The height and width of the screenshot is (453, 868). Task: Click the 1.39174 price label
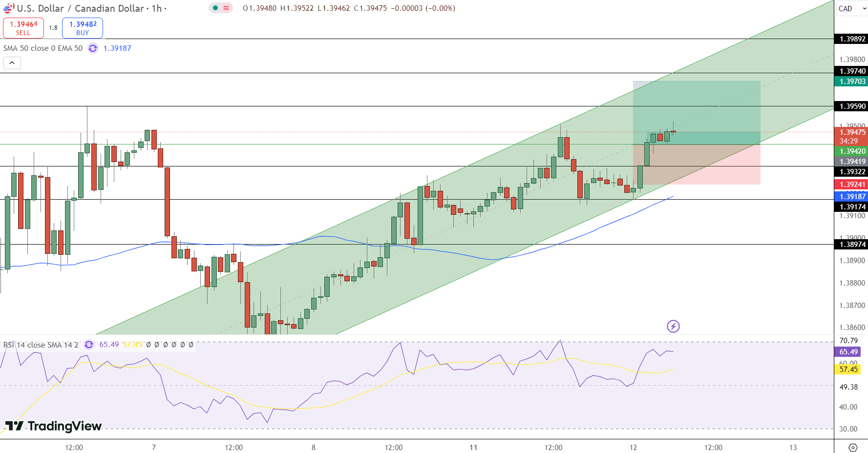(851, 207)
